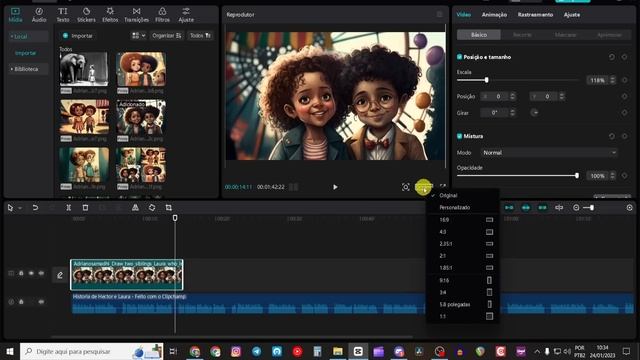
Task: Click the player focus-frame icon
Action: (405, 187)
